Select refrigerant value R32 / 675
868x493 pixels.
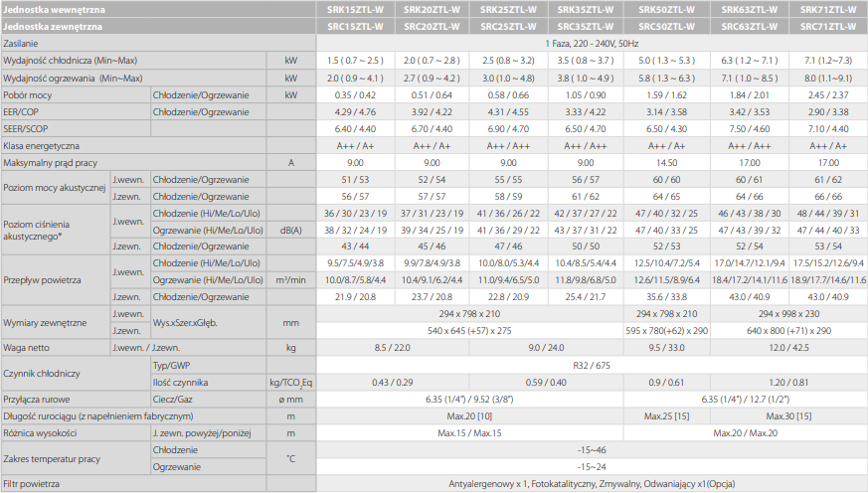592,366
